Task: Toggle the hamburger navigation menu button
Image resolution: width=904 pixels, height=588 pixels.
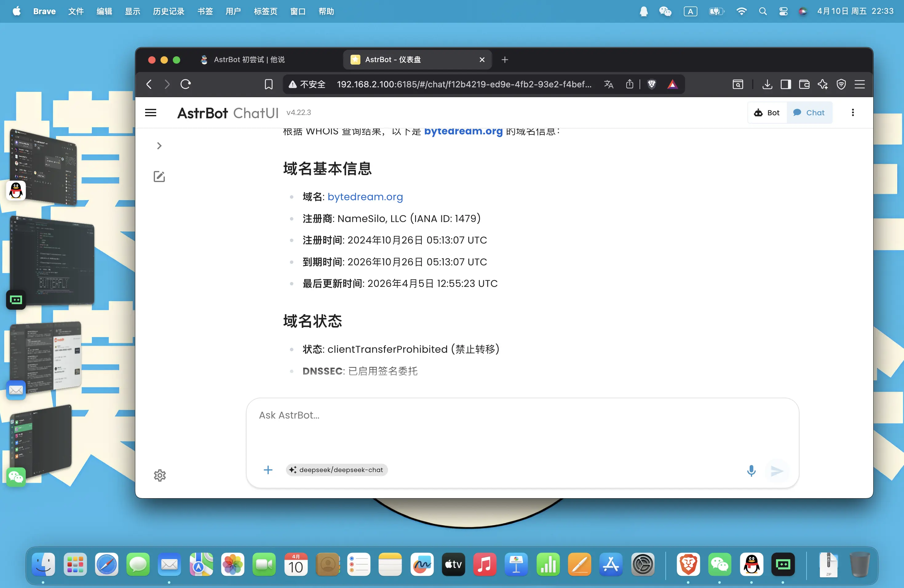Action: coord(151,113)
